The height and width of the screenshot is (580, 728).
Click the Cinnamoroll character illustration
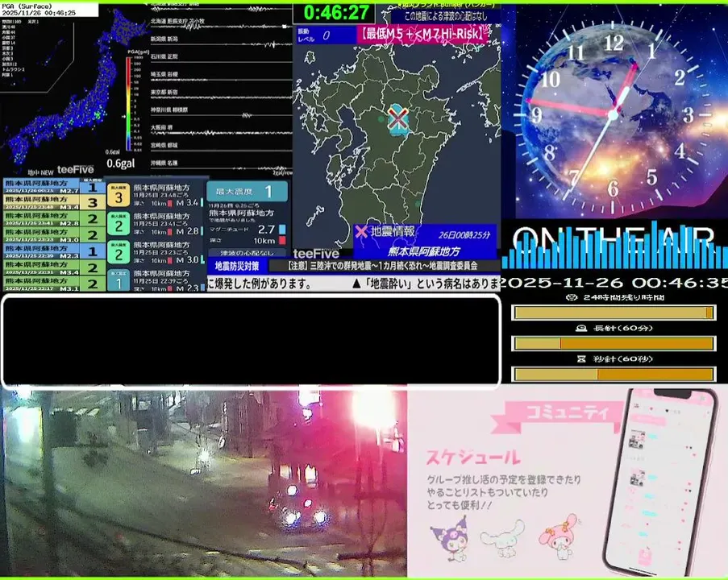pos(503,538)
